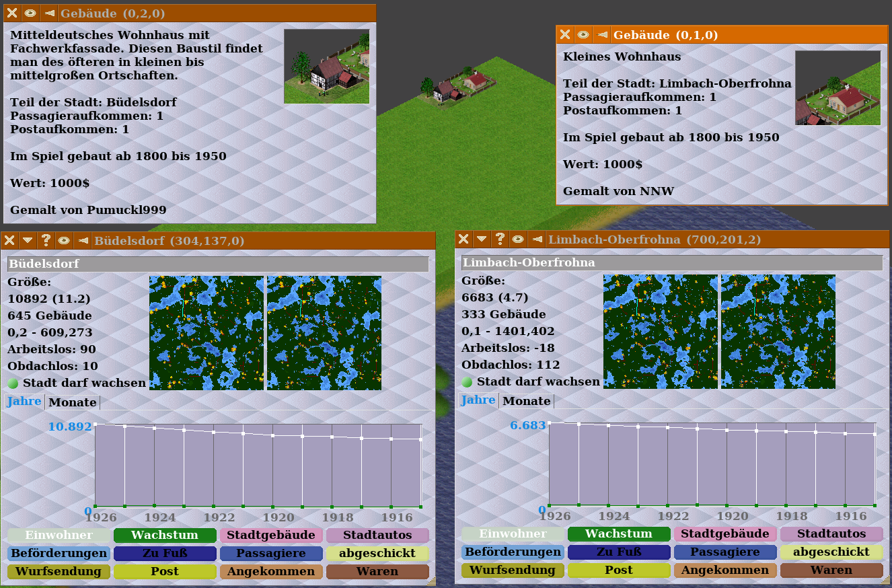892x588 pixels.
Task: Click help icon in Büdelsdorf window
Action: tap(46, 240)
